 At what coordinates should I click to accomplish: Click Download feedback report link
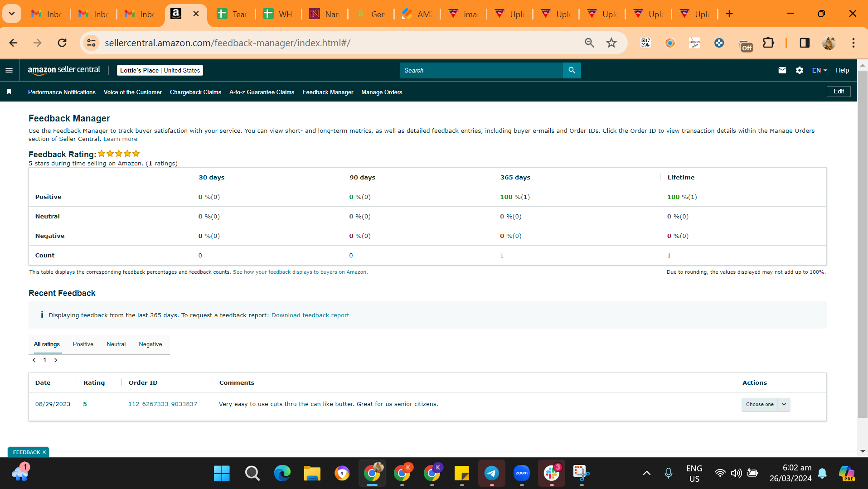click(x=310, y=315)
